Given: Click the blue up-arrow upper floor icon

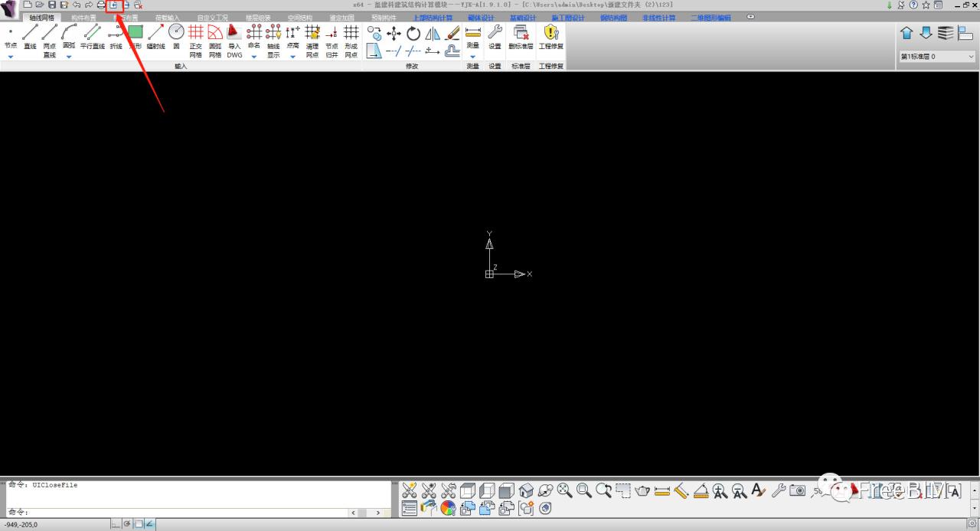Looking at the screenshot, I should click(906, 33).
